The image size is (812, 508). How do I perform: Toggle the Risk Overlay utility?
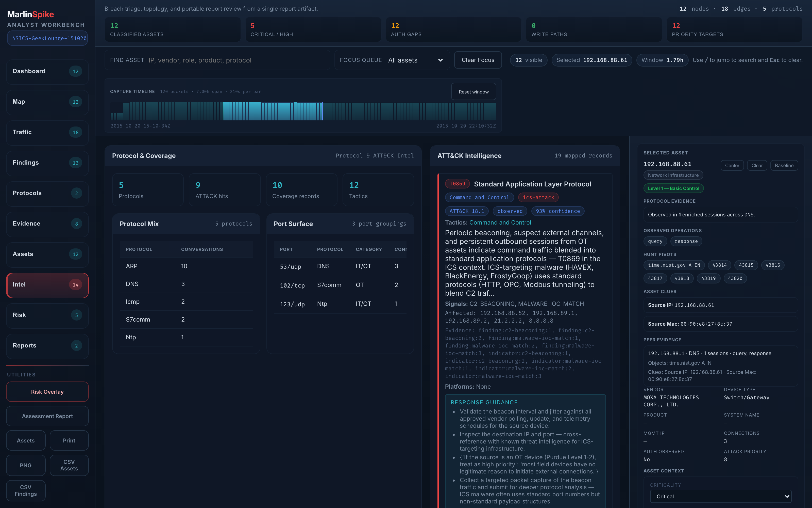tap(47, 392)
